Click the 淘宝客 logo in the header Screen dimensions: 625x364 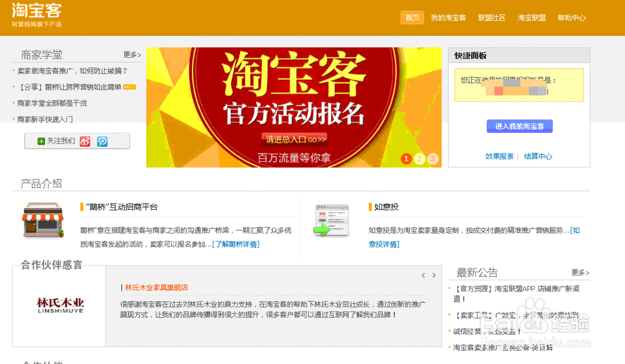[x=36, y=15]
